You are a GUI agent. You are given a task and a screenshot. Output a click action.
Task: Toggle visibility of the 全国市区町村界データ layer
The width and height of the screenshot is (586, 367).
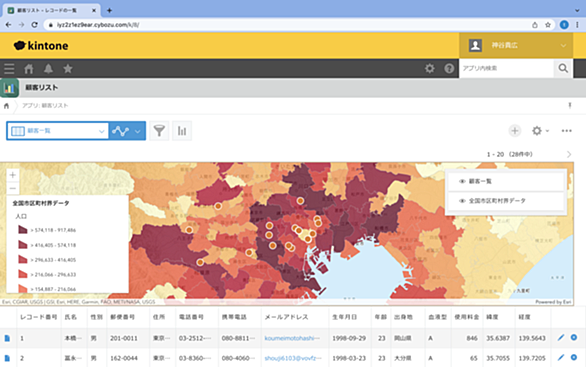pos(462,201)
